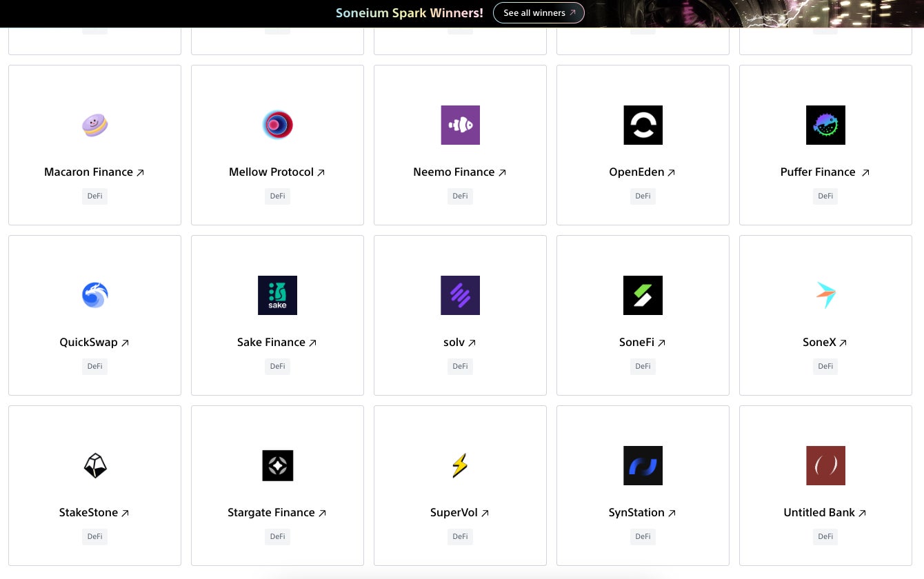
Task: Open the See all winners button
Action: pos(539,13)
